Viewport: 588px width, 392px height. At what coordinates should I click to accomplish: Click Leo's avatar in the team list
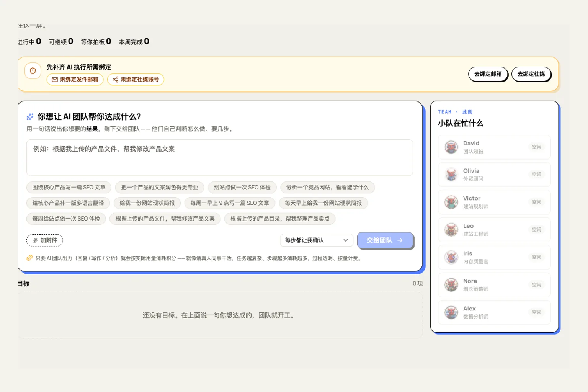[451, 230]
